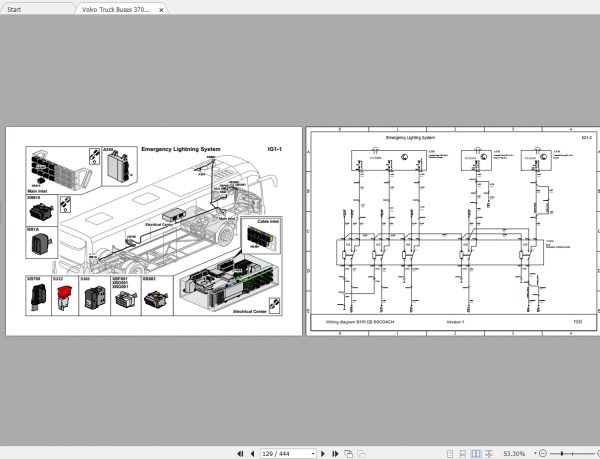Go to the next page
Image resolution: width=600 pixels, height=459 pixels.
[x=323, y=454]
